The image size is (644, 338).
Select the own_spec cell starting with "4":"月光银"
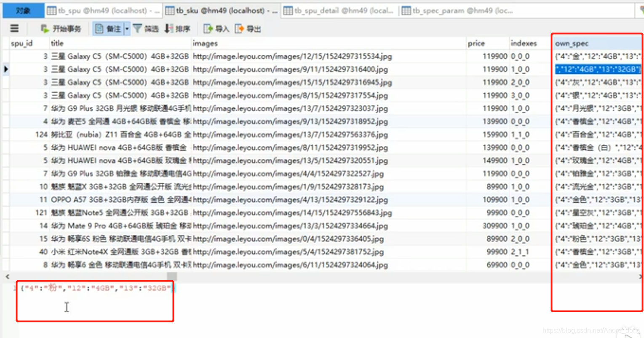[x=597, y=108]
